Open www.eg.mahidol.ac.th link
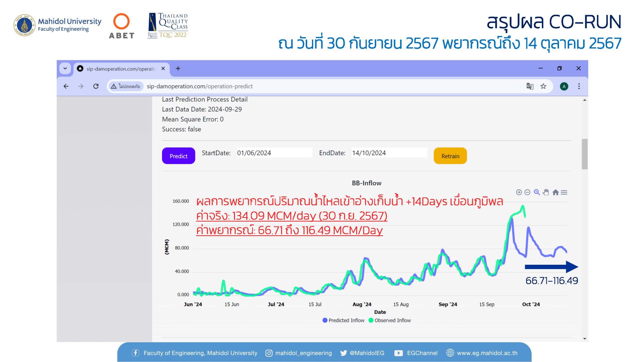Screen dimensions: 644x362 tap(487, 353)
